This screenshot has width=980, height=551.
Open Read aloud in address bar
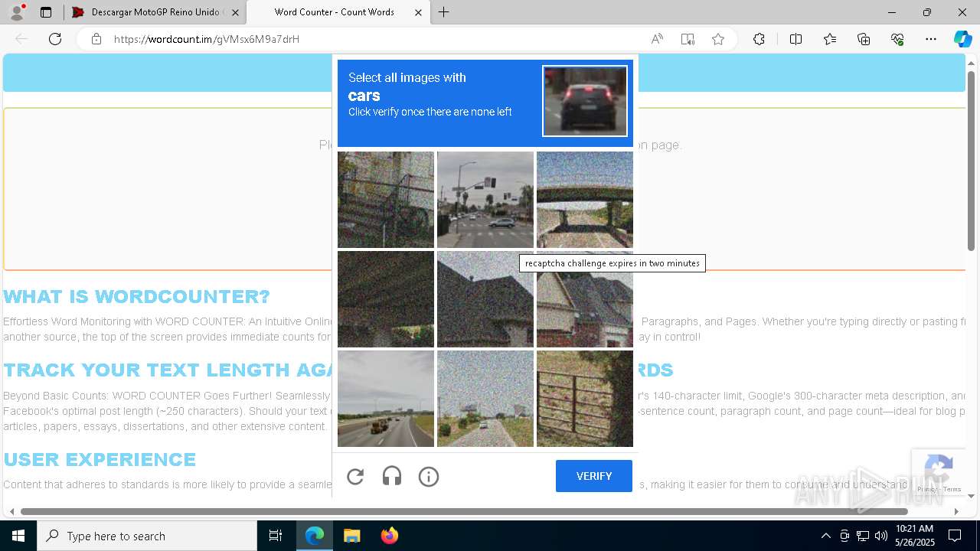[x=657, y=39]
